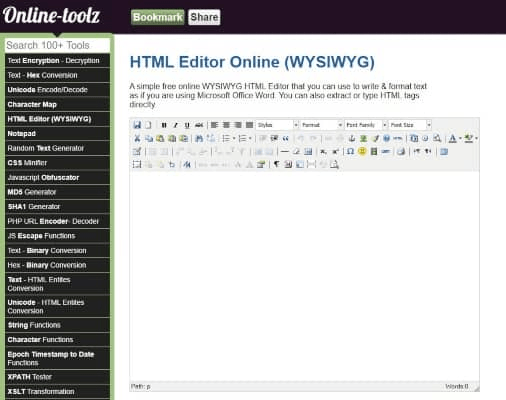
Task: Expand numbered list style arrow
Action: coord(250,138)
